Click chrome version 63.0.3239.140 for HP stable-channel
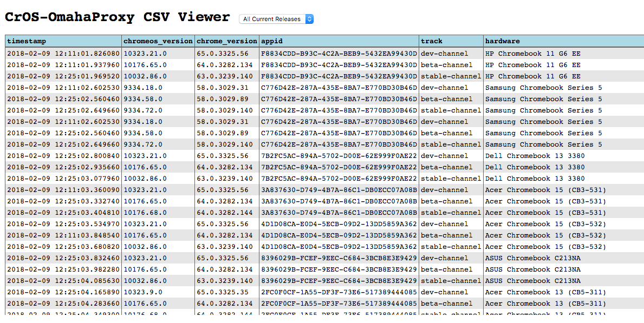The image size is (644, 323). click(x=225, y=76)
